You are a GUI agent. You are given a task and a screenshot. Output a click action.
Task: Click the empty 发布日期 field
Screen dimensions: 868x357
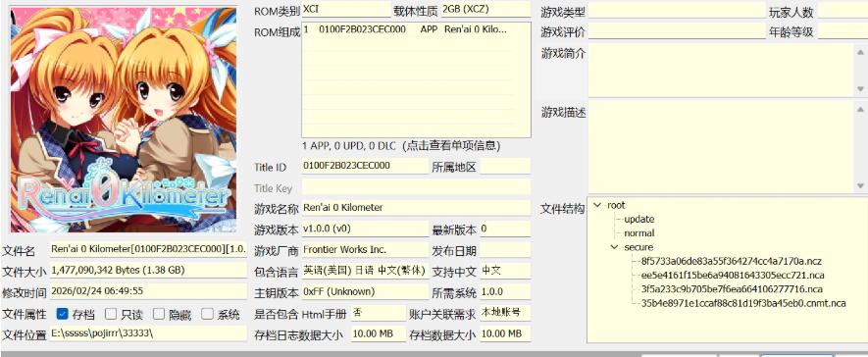[x=505, y=250]
